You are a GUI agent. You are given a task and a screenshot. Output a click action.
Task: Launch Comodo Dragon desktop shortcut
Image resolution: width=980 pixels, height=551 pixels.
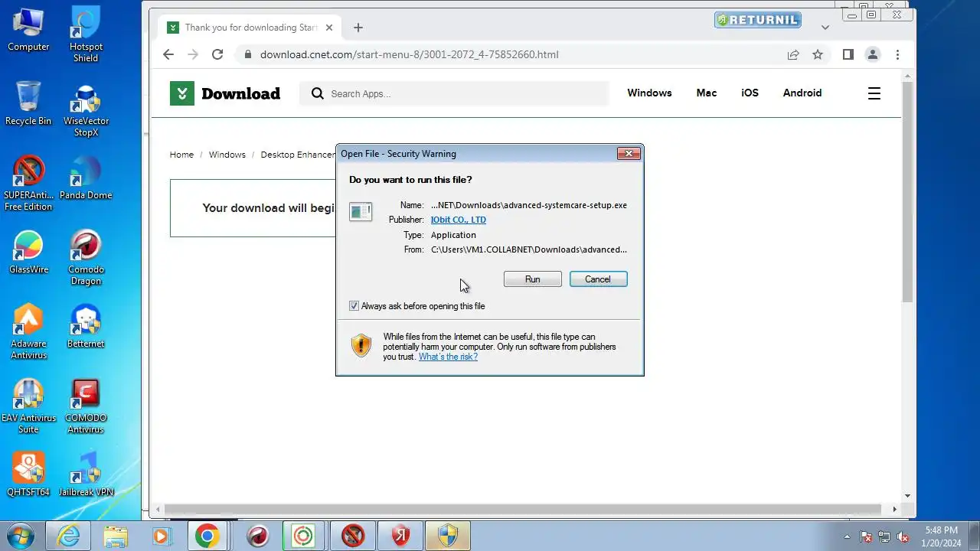86,257
